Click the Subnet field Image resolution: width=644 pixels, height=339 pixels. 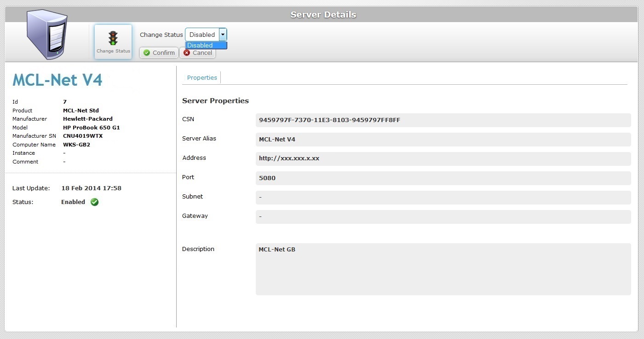443,198
